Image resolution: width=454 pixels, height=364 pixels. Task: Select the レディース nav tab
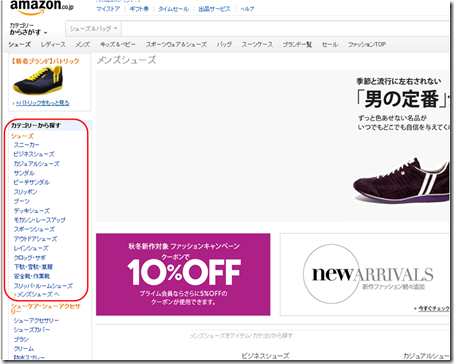[x=53, y=44]
